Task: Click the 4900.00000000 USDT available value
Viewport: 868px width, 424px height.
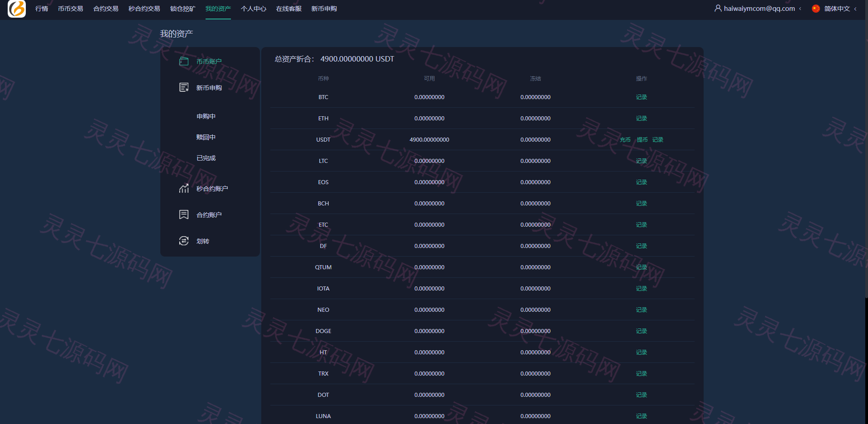Action: [x=429, y=139]
